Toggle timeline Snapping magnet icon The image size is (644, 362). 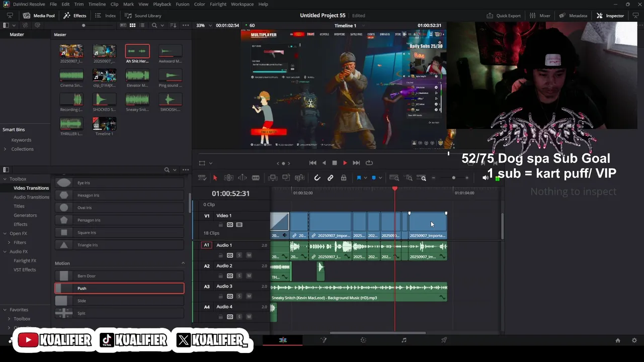pos(317,178)
